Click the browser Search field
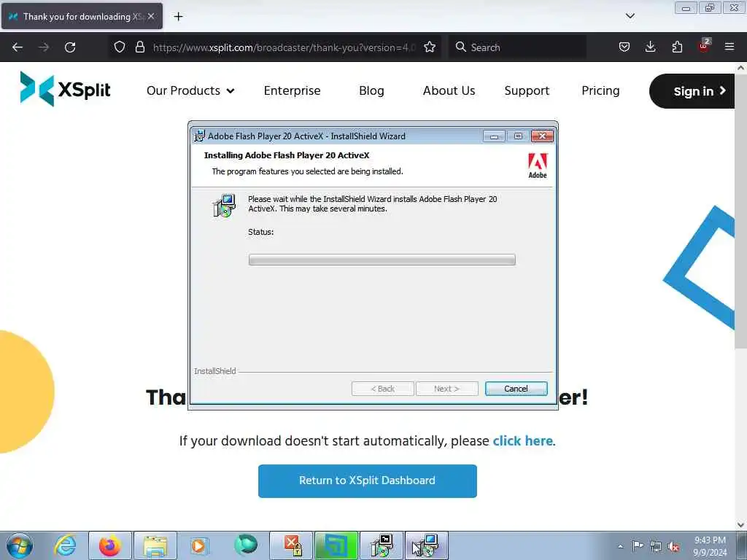Screen dimensions: 747x560 [x=518, y=47]
